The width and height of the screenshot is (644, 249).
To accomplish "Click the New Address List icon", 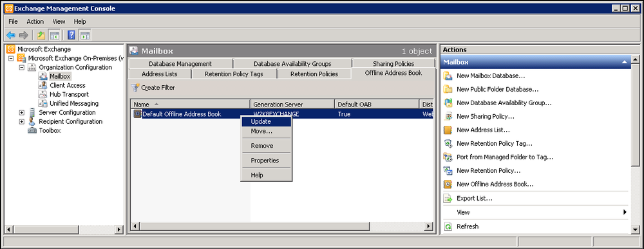I will click(x=448, y=130).
